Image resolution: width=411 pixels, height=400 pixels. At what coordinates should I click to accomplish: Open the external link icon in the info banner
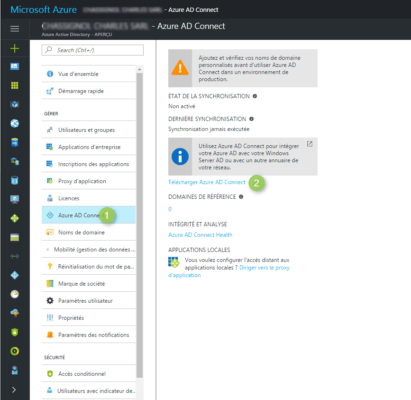(x=310, y=144)
